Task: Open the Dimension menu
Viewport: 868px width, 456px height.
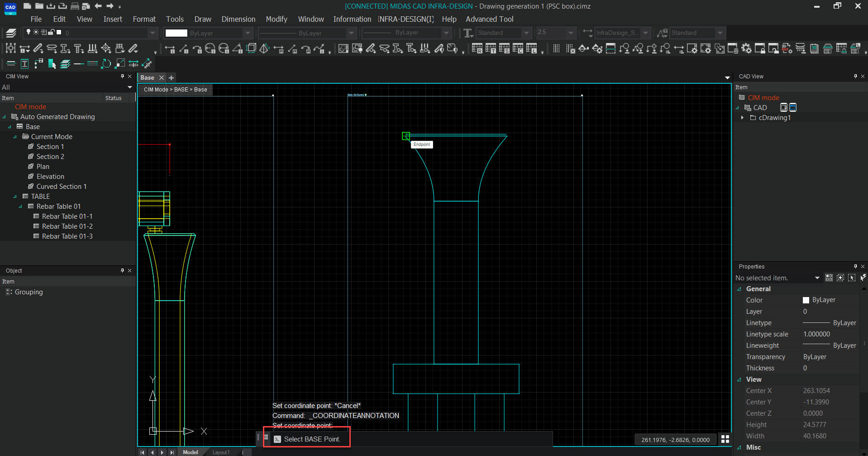Action: tap(238, 19)
